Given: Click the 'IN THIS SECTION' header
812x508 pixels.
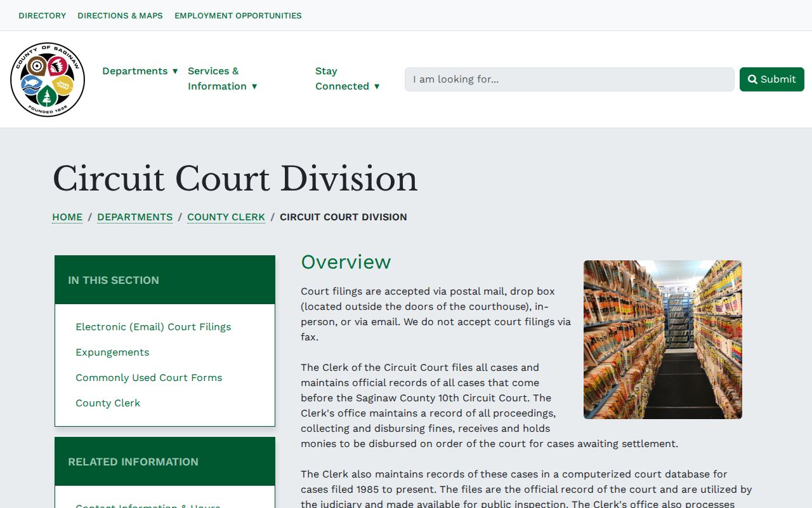Looking at the screenshot, I should click(165, 280).
